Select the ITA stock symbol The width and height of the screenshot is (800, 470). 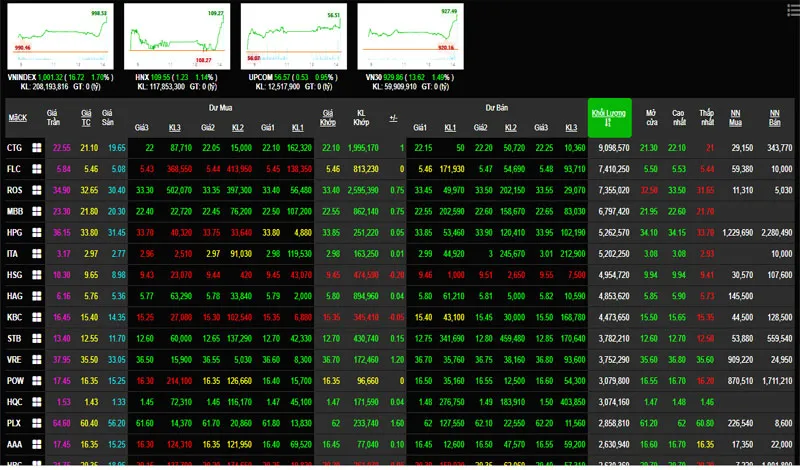point(13,254)
